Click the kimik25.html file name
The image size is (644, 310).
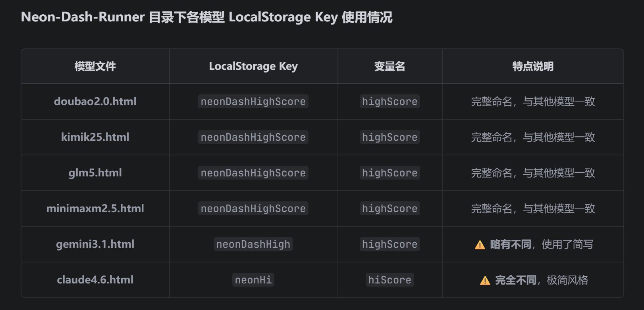pos(95,137)
